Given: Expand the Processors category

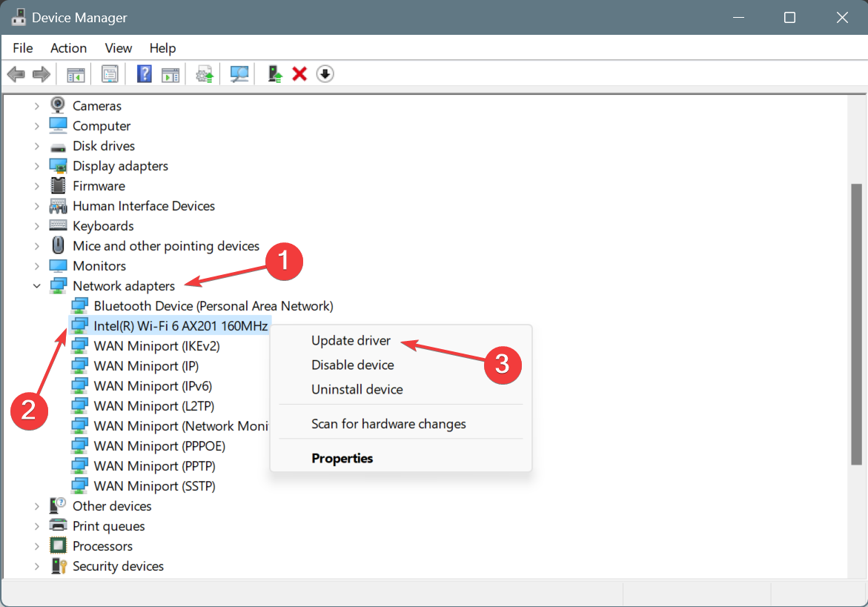Looking at the screenshot, I should pos(36,546).
